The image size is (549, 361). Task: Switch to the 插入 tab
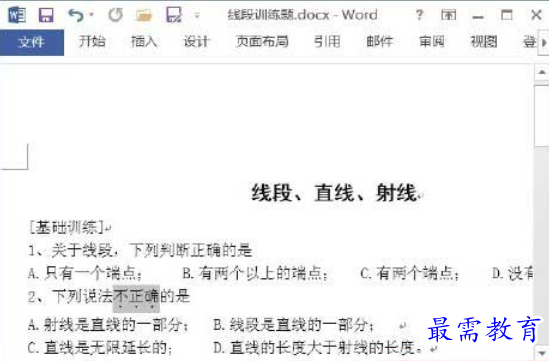tap(144, 42)
